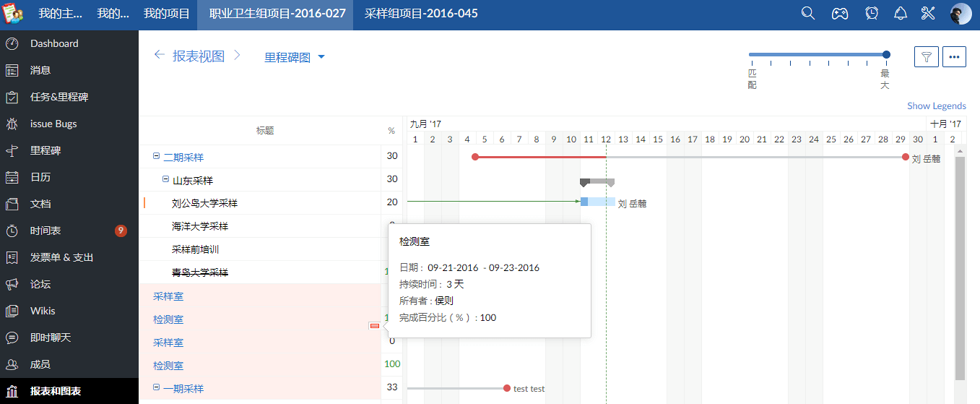
Task: Click the zoom slider handle at 最大
Action: click(x=886, y=54)
